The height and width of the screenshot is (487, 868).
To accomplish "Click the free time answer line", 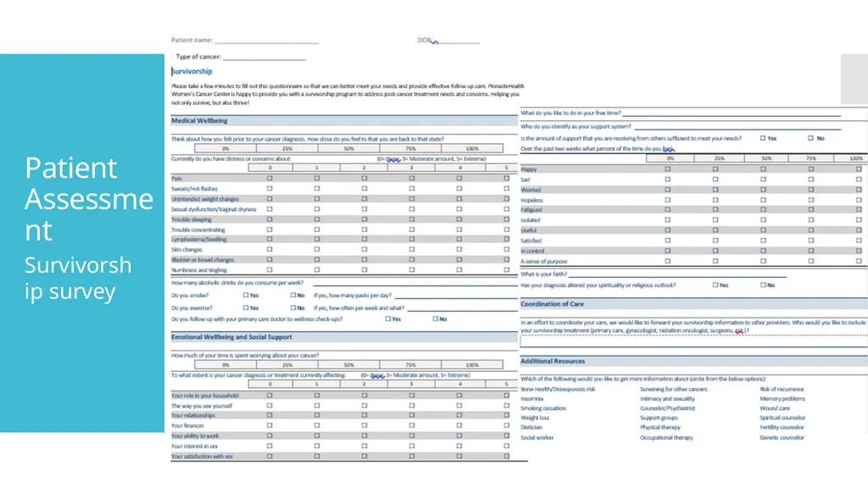I will click(732, 113).
